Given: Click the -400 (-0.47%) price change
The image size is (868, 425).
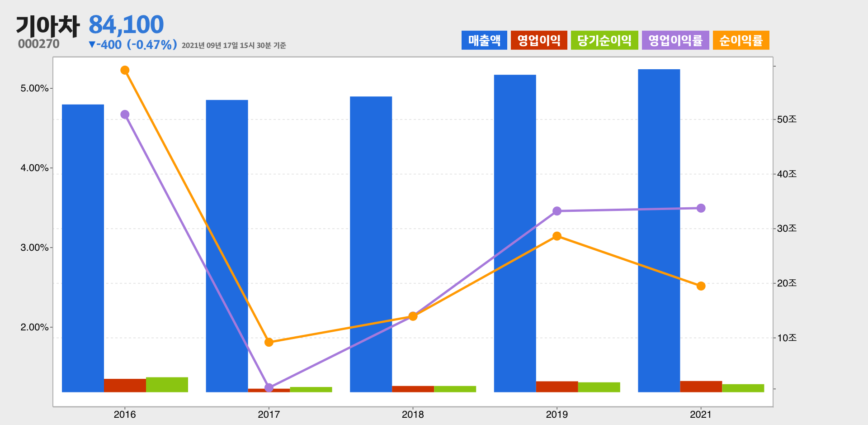Looking at the screenshot, I should [x=132, y=44].
